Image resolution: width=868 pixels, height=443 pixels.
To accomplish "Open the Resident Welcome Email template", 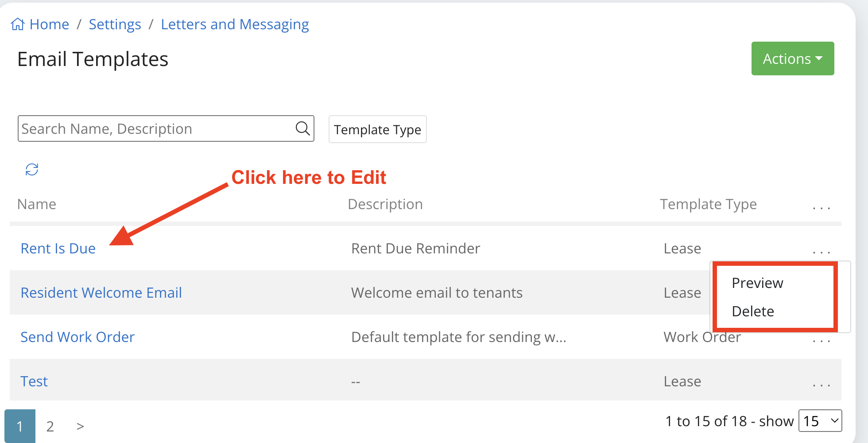I will 101,293.
